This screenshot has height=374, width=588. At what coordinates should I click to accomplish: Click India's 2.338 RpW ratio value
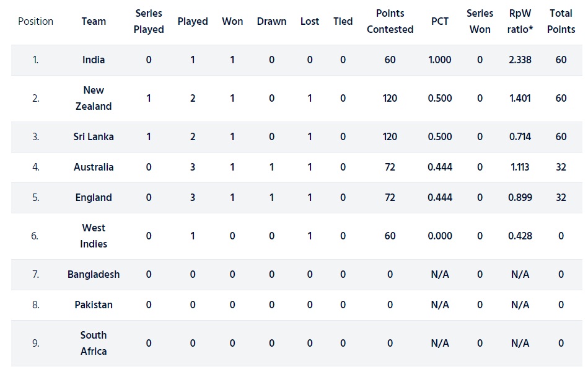(x=520, y=60)
